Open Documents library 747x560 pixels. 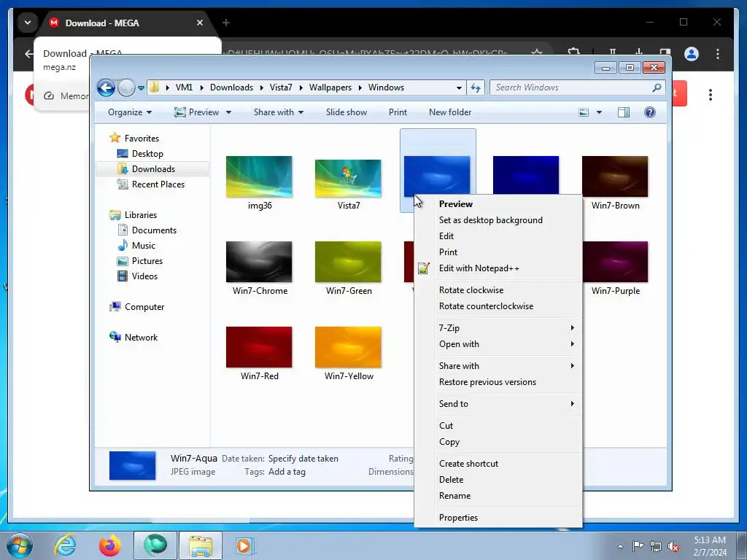point(154,230)
